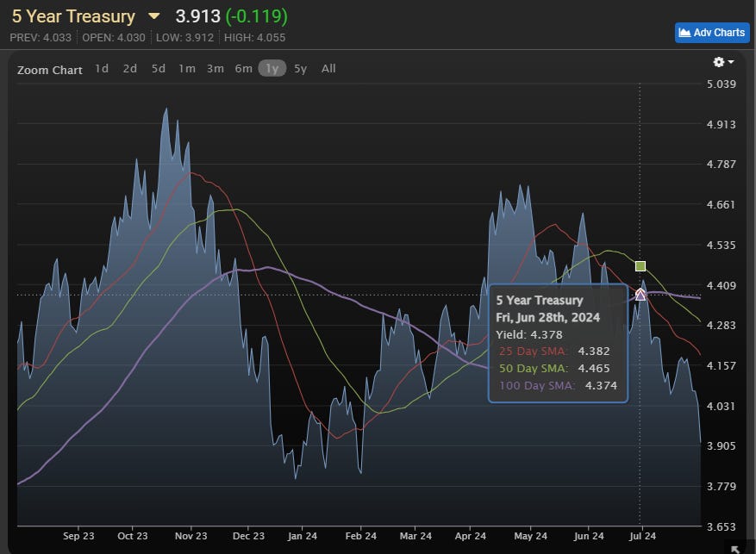Select the 5d zoom range
Screen dimensions: 756x554
[158, 68]
